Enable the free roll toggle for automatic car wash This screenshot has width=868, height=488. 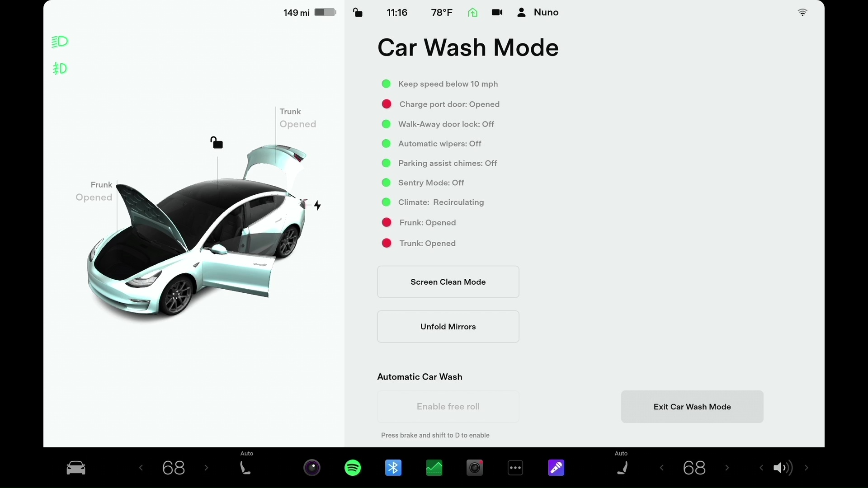(448, 406)
